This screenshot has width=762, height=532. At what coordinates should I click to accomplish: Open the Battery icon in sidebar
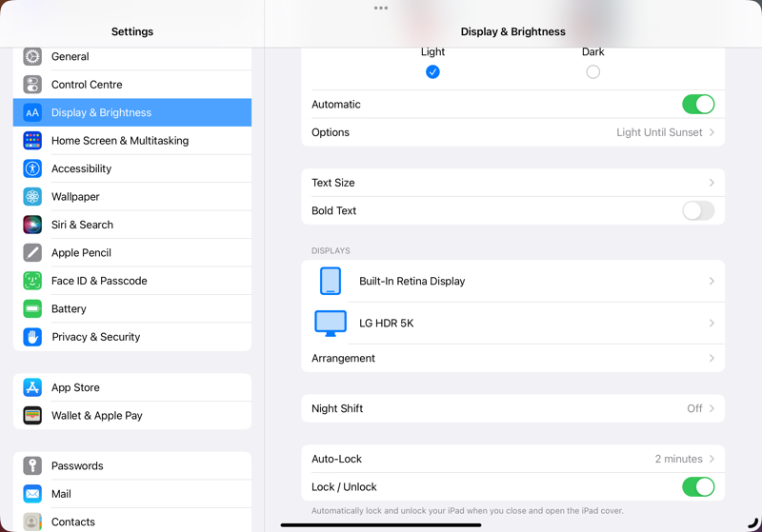click(x=32, y=309)
